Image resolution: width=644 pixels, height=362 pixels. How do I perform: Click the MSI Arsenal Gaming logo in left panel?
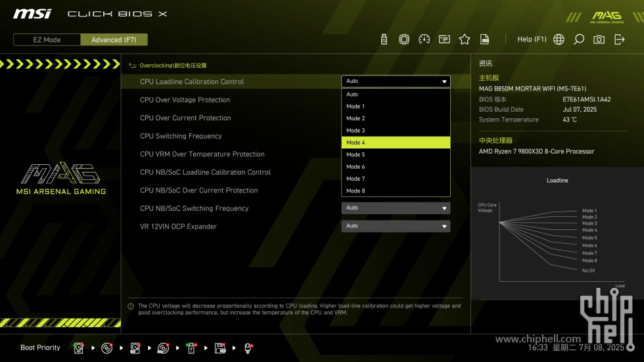click(60, 178)
